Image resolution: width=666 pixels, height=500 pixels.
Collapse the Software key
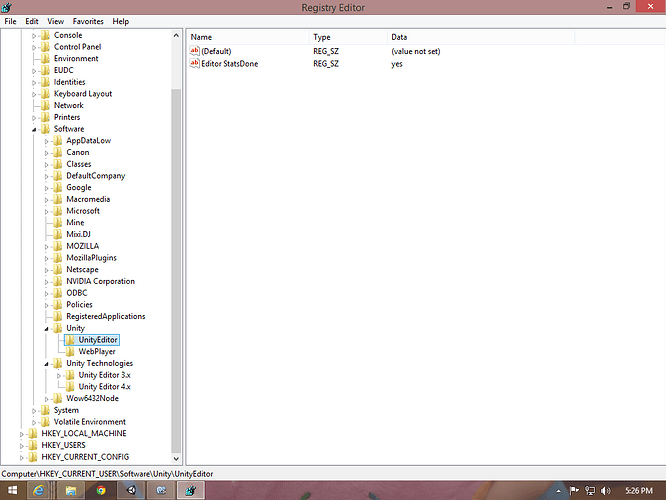tap(34, 129)
